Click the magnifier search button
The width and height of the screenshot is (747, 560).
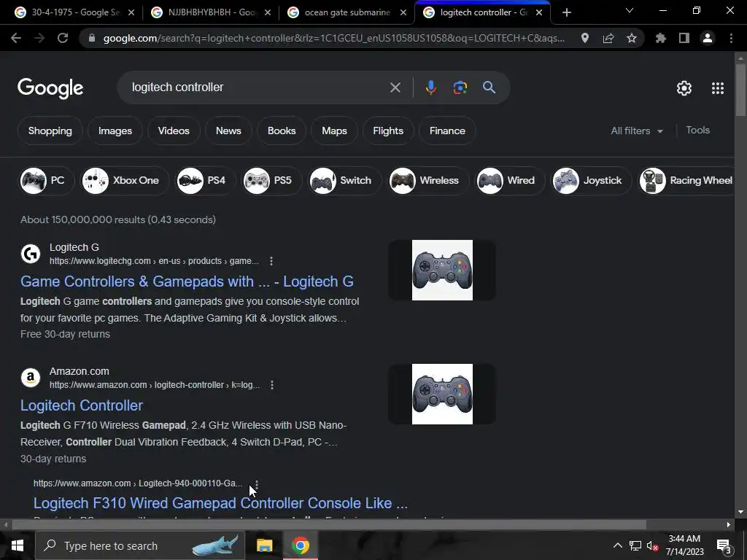pyautogui.click(x=489, y=87)
